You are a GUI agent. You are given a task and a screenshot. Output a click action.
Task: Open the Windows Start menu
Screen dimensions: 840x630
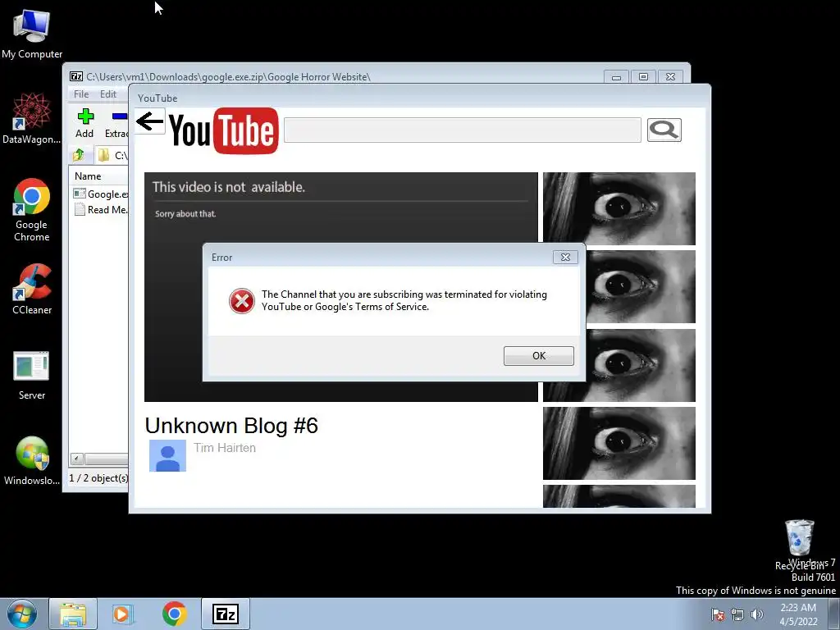point(22,614)
